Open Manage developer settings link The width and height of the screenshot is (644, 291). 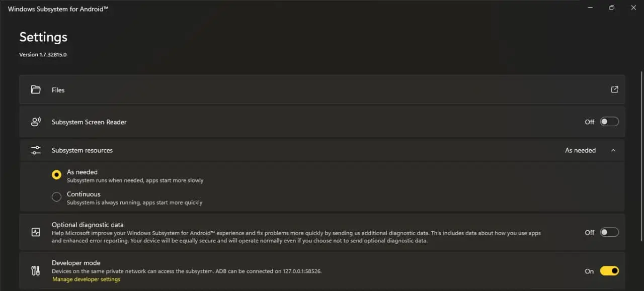coord(86,279)
